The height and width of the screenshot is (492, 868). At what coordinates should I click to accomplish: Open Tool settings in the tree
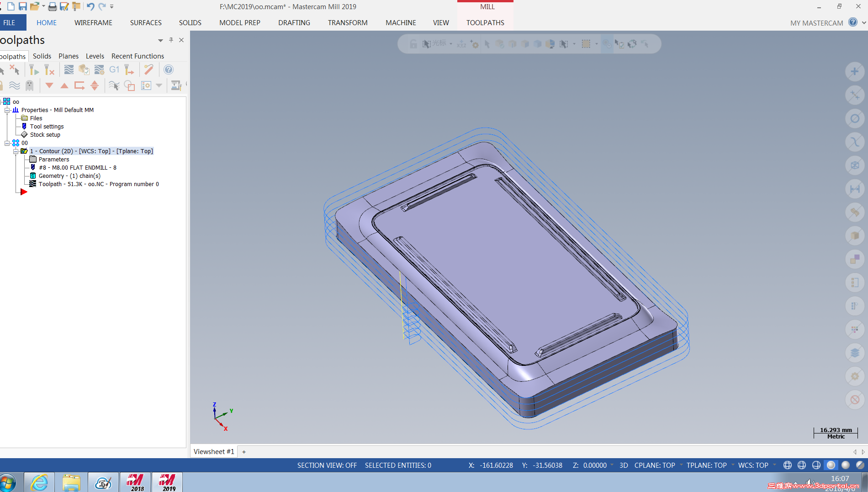coord(47,127)
